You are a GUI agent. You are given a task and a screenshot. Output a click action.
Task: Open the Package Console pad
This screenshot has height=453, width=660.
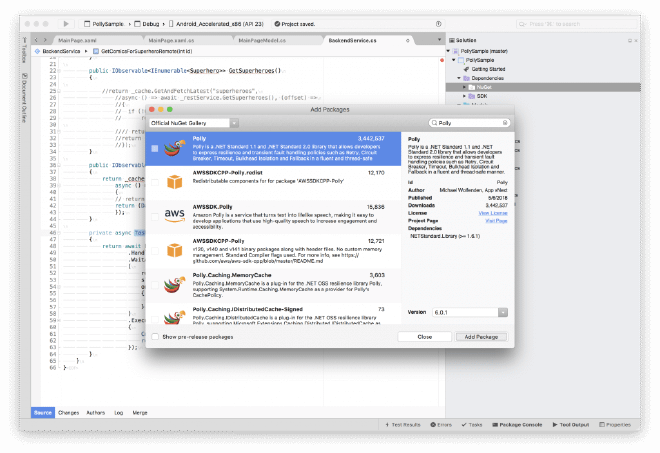[x=517, y=425]
